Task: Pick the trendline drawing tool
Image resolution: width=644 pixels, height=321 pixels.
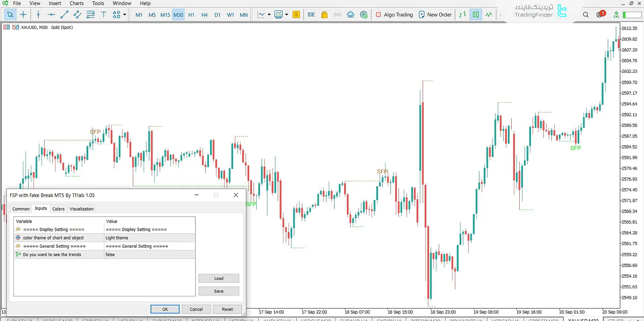Action: tap(64, 15)
